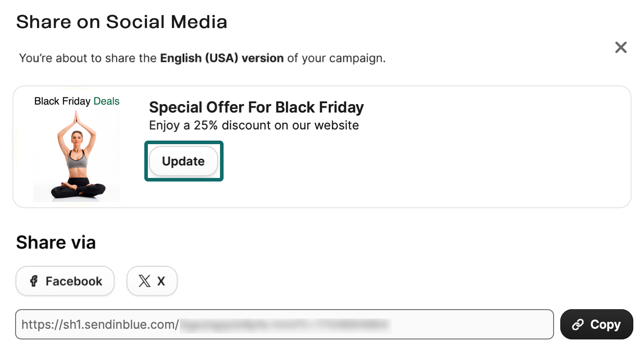Click the bold "English (USA) version" text

tap(222, 58)
